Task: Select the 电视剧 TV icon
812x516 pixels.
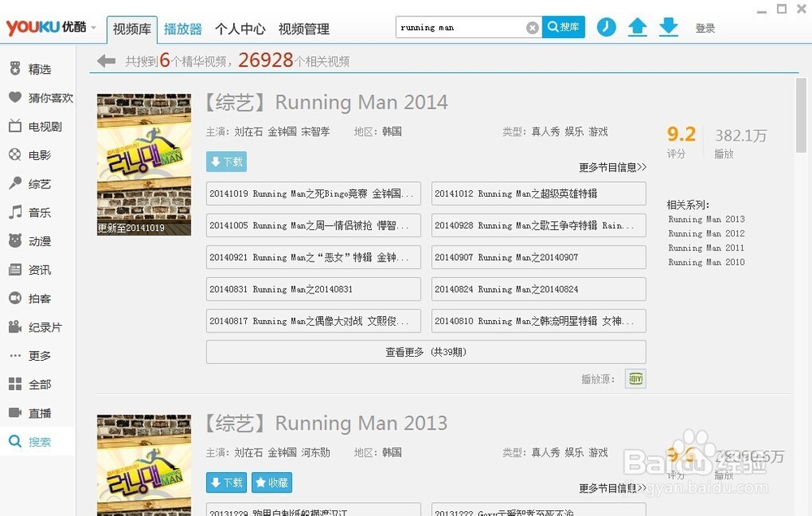Action: [15, 126]
